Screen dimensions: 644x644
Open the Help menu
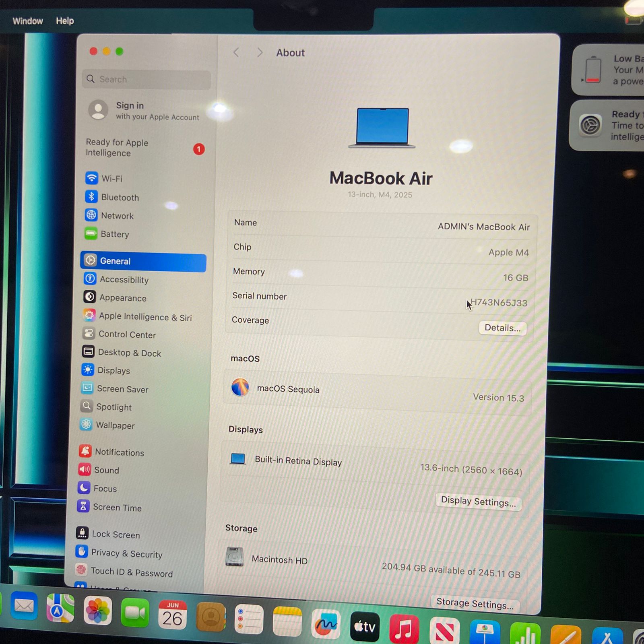pos(65,21)
